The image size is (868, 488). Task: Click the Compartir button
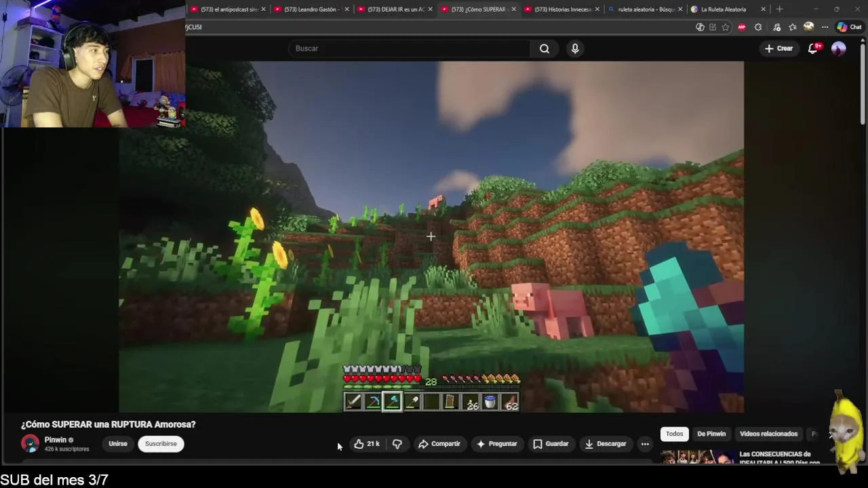point(439,444)
